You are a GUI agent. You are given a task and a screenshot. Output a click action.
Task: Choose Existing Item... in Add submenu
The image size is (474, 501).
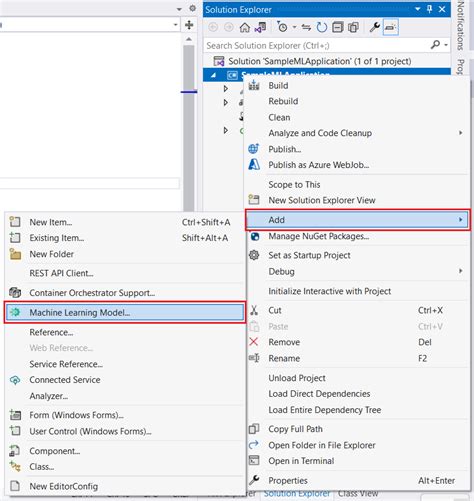125,238
